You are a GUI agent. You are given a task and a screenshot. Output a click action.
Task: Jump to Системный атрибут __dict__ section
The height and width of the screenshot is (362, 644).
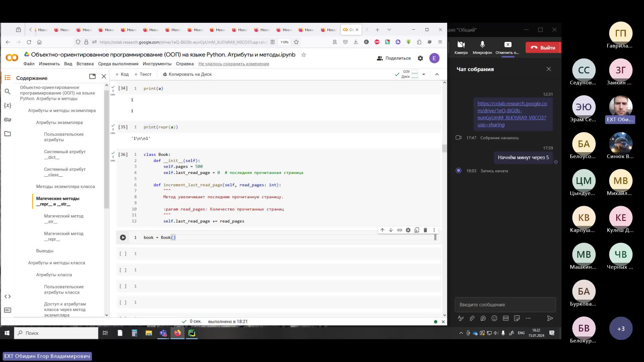tap(65, 154)
